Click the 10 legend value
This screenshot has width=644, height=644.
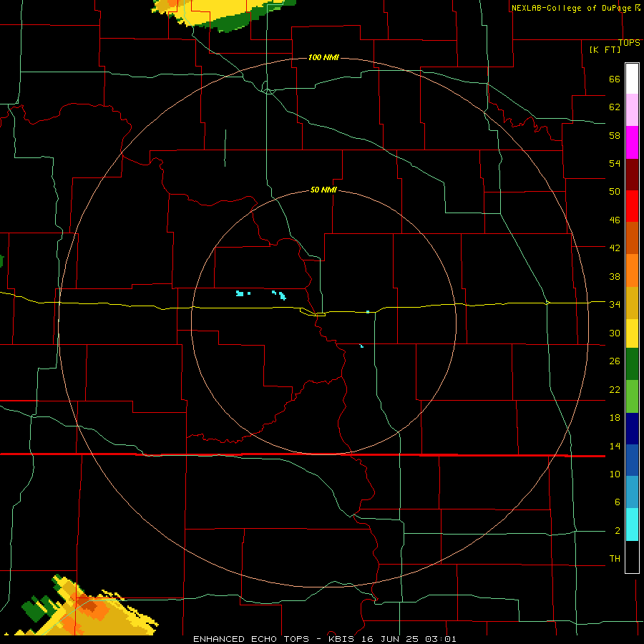pyautogui.click(x=615, y=474)
